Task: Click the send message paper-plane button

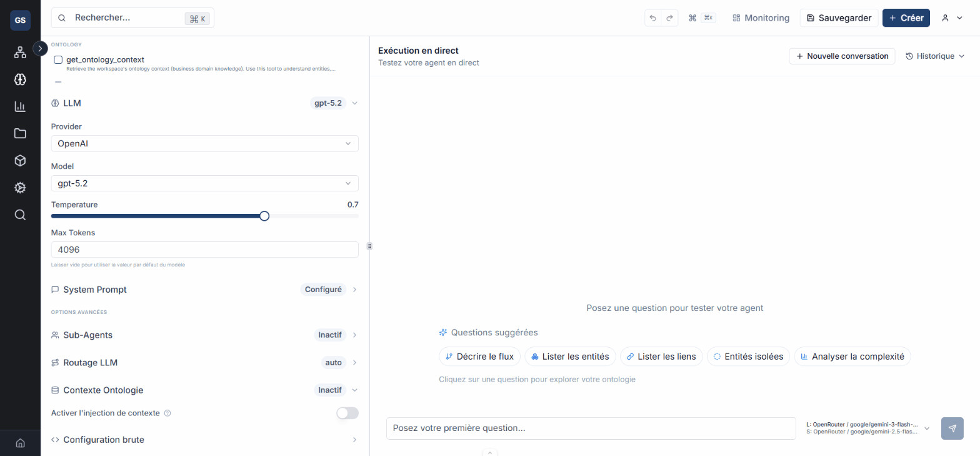Action: tap(952, 428)
